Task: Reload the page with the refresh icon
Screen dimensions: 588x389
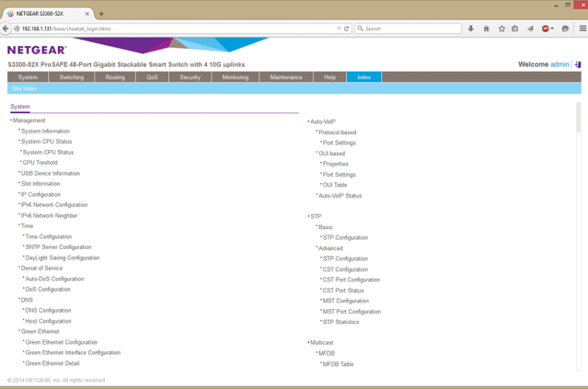Action: pos(347,29)
